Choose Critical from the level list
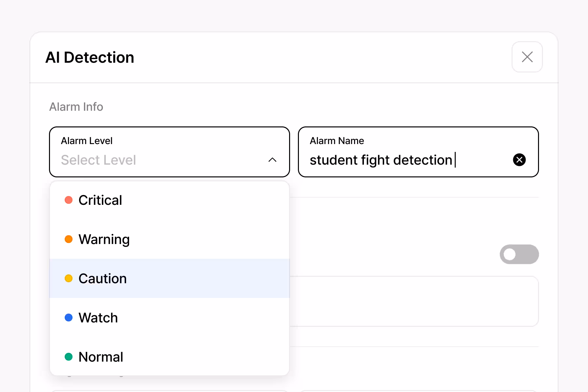 click(x=100, y=200)
